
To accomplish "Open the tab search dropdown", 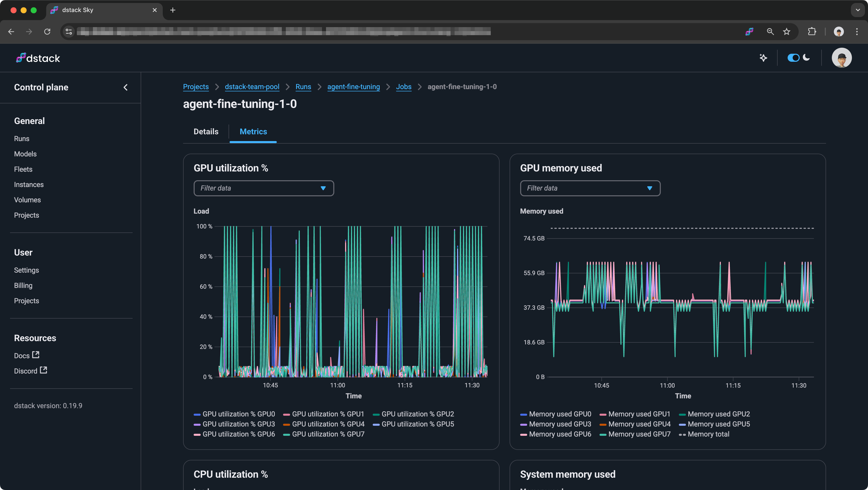I will (x=857, y=10).
